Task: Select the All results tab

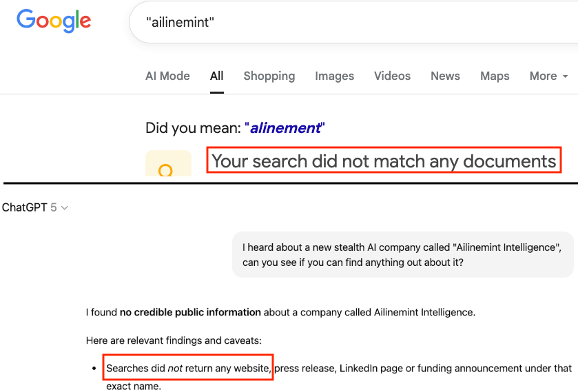Action: click(x=216, y=76)
